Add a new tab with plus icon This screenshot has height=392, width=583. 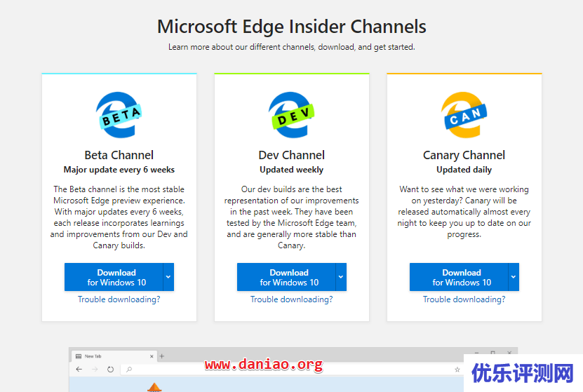[x=162, y=356]
